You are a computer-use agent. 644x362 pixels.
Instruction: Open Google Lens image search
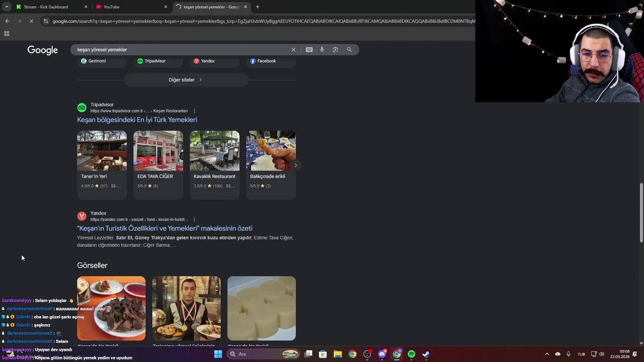tap(336, 50)
